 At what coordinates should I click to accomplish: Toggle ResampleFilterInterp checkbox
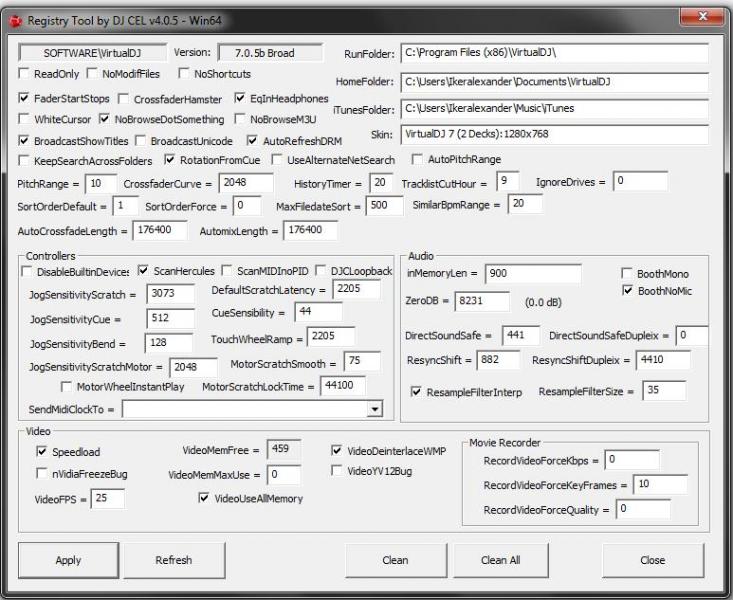[x=416, y=391]
